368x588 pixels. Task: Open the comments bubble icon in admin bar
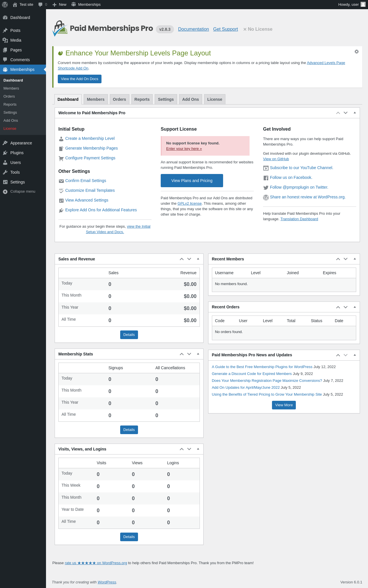[41, 5]
